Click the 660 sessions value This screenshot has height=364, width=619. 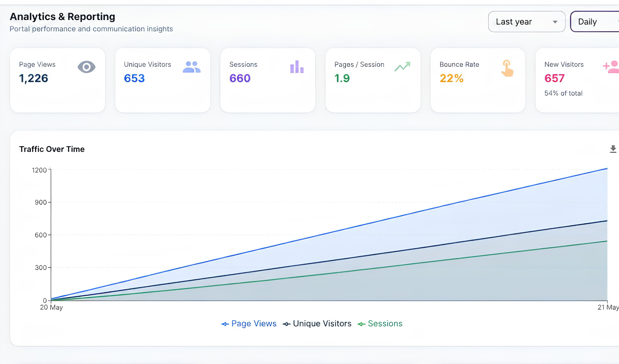tap(240, 78)
